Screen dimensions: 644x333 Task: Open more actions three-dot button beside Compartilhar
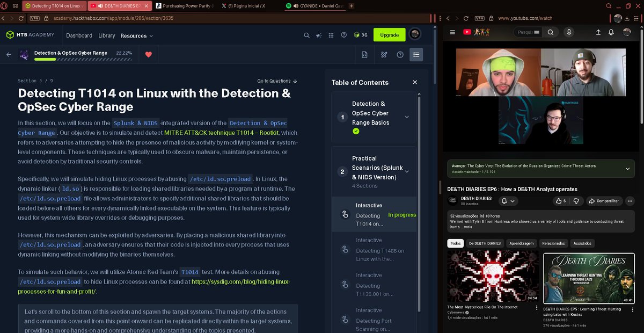point(630,201)
